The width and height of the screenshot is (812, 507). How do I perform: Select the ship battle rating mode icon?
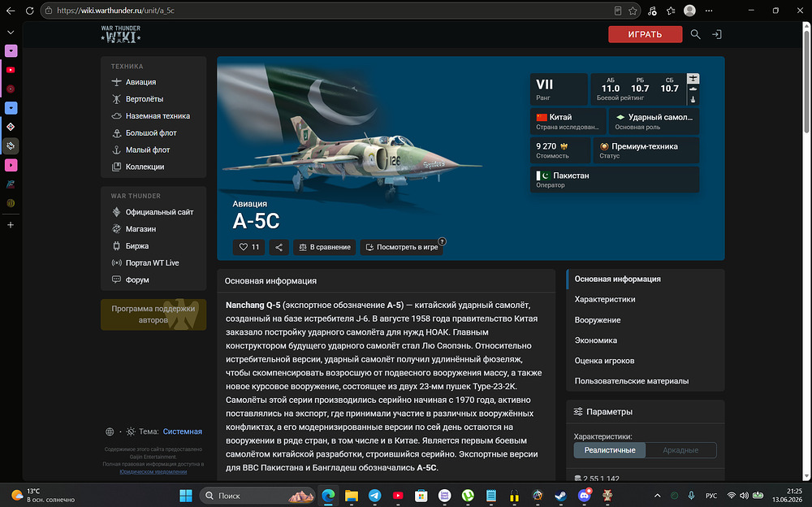point(693,99)
